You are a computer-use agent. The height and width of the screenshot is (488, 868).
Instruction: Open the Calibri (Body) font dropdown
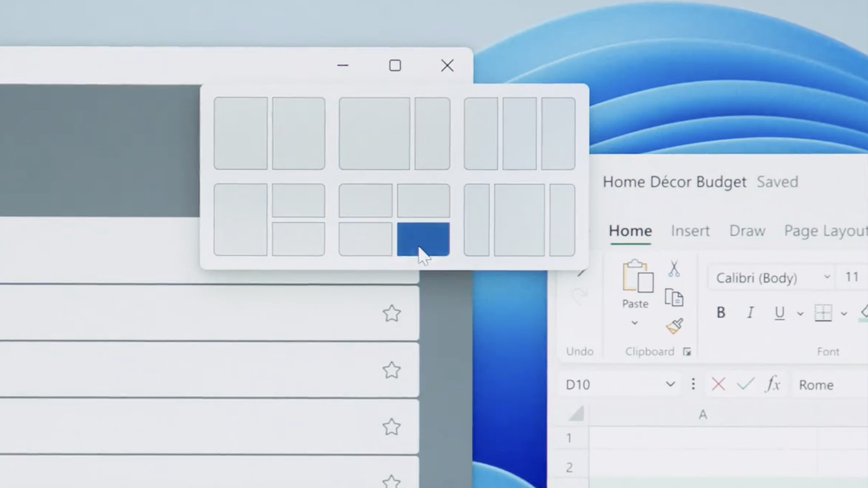coord(827,278)
